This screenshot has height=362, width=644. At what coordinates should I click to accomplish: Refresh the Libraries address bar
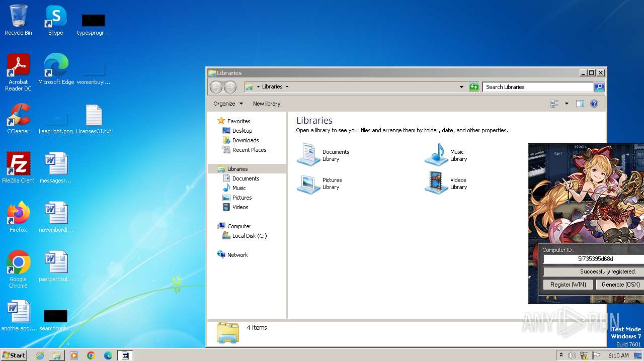474,87
